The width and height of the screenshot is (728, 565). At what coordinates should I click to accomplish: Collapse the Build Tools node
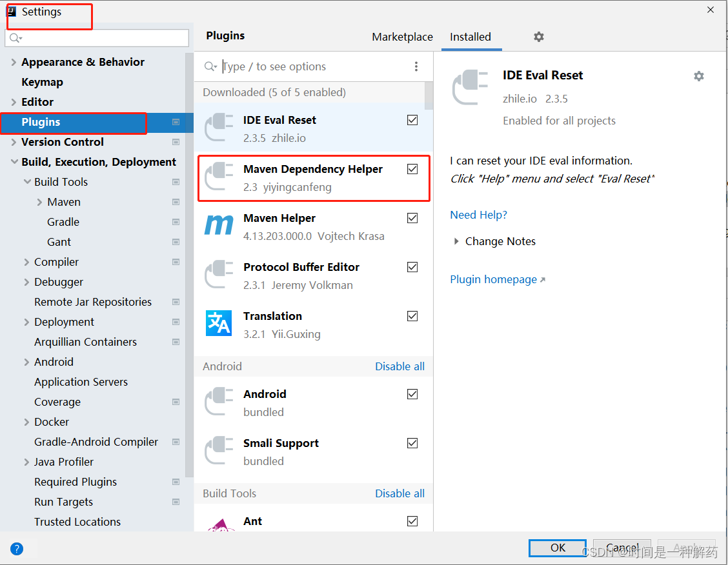27,182
